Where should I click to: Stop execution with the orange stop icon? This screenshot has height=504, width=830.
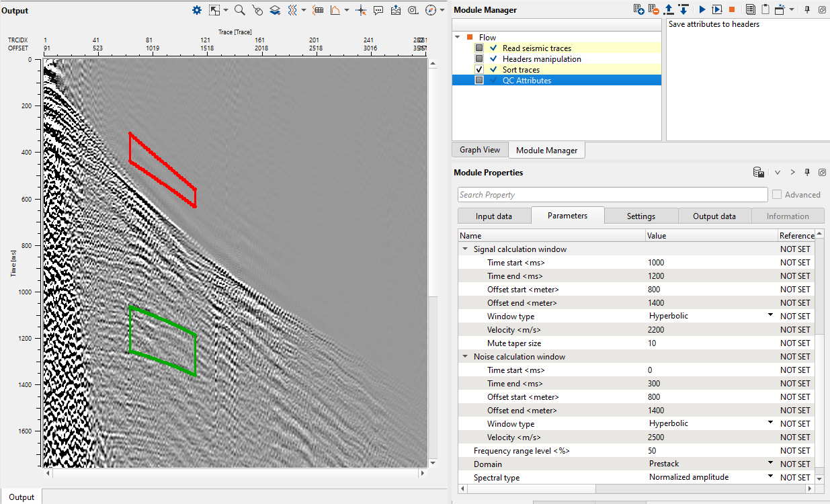point(732,9)
